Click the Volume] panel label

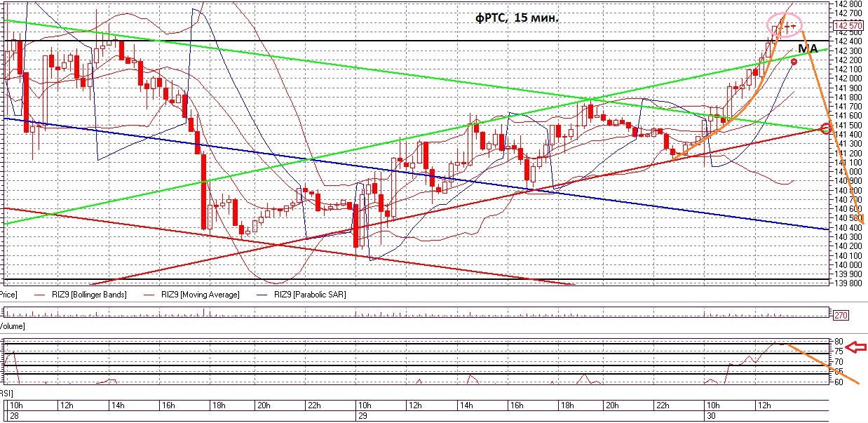(x=13, y=327)
